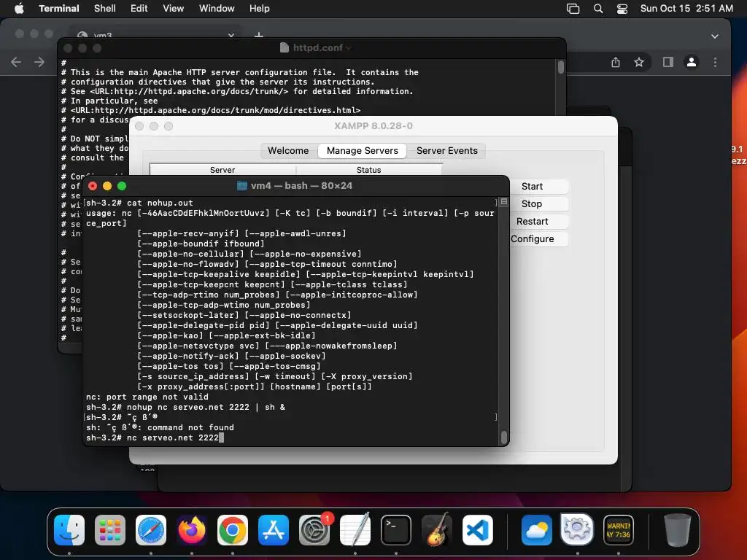Click the XAMPP 8.0.28-0 window title
Screen dimensions: 747x560
(373, 125)
